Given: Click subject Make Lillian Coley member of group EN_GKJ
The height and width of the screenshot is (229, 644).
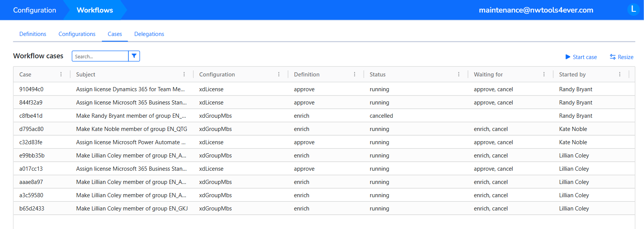Looking at the screenshot, I should [132, 209].
